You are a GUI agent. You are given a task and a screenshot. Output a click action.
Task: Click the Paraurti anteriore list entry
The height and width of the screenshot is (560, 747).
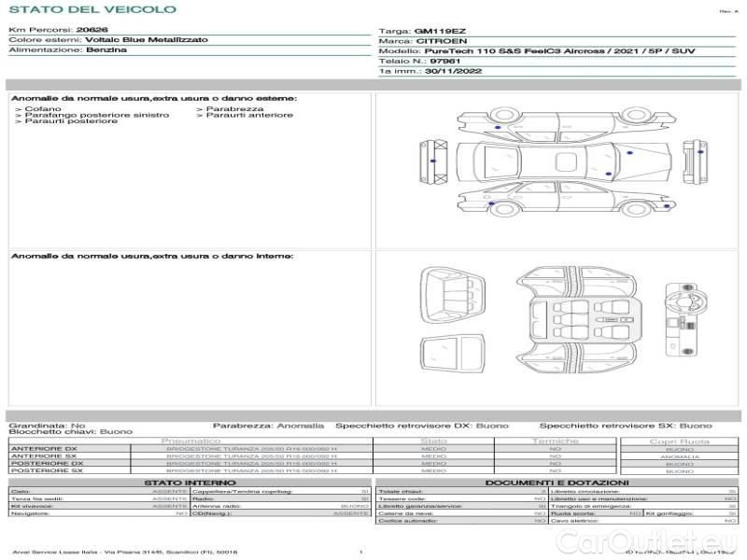click(x=249, y=115)
